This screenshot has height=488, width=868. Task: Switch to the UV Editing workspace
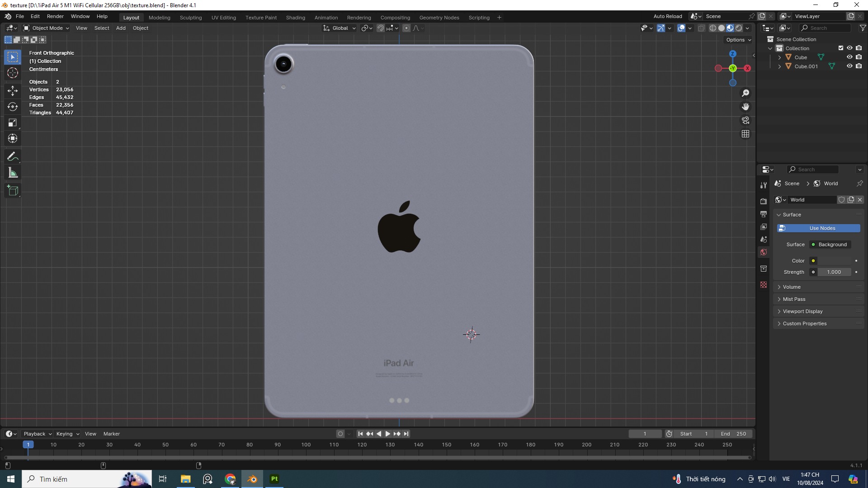click(223, 18)
